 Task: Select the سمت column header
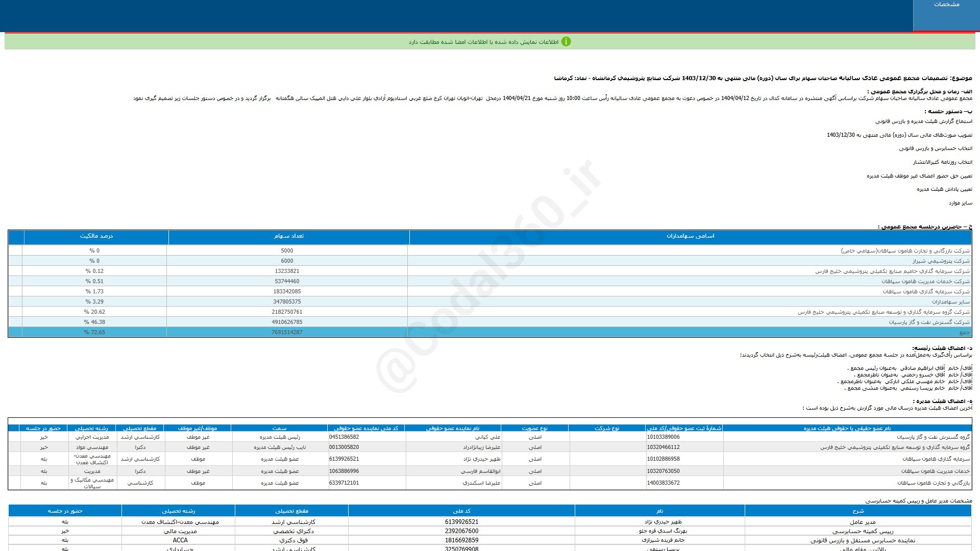pos(279,428)
